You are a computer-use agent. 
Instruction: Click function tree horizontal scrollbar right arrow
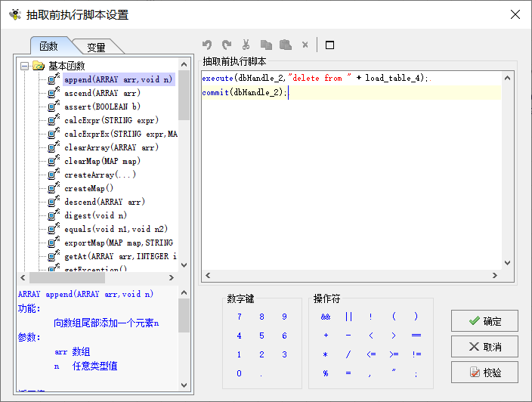tap(172, 277)
